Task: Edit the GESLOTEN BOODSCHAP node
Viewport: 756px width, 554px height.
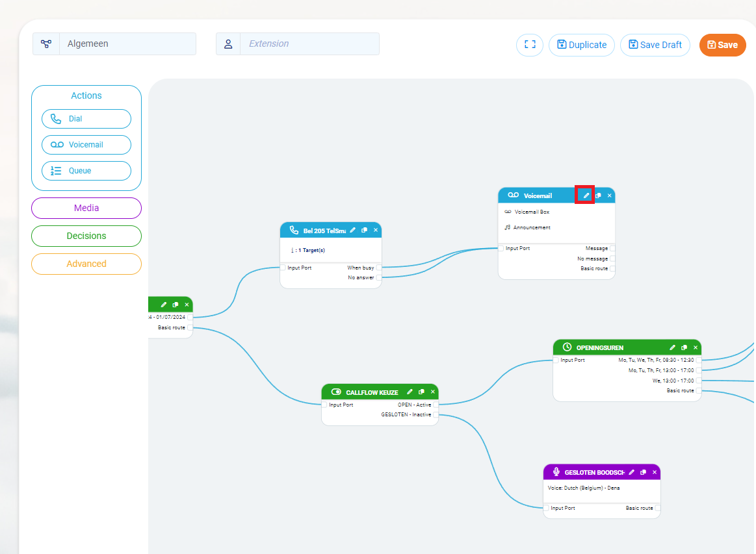Action: 631,472
